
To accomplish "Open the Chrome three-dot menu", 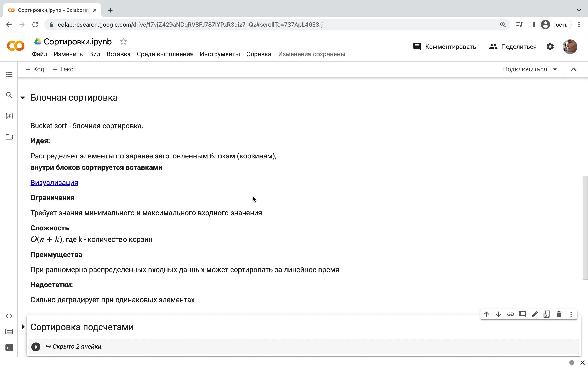I will 579,25.
